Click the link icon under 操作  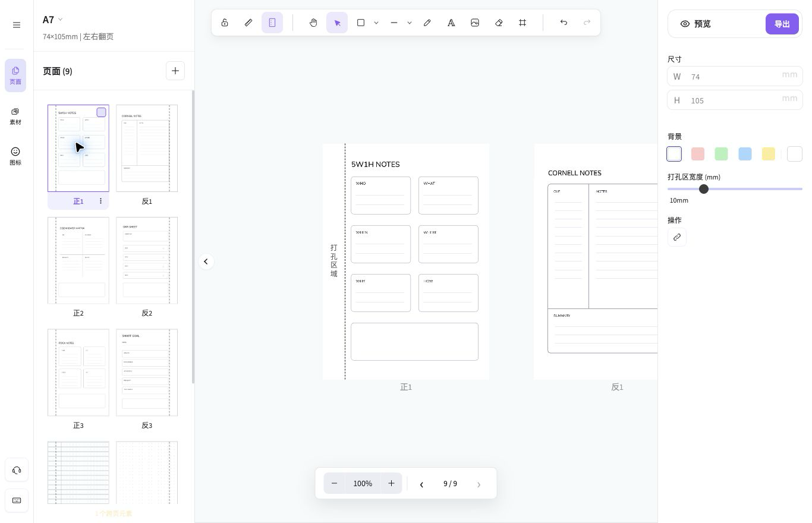click(x=677, y=237)
